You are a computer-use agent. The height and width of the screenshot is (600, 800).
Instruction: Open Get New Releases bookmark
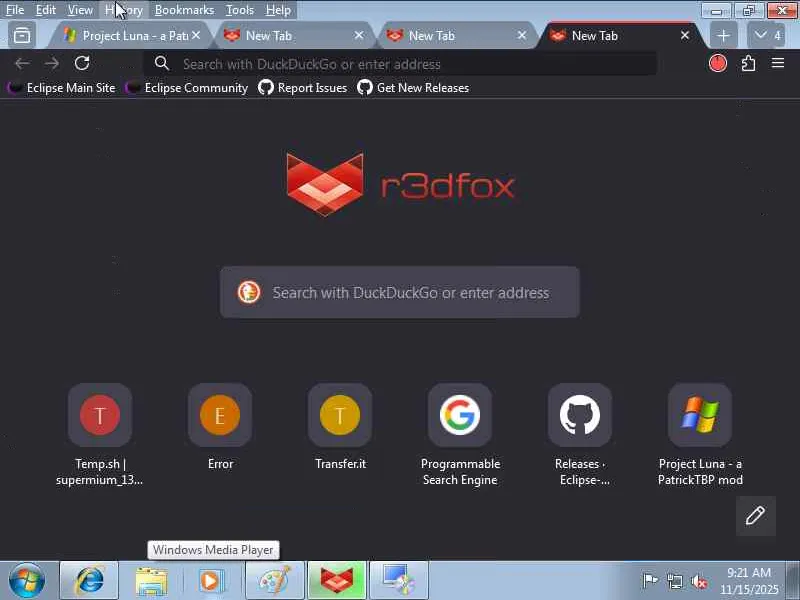(413, 88)
